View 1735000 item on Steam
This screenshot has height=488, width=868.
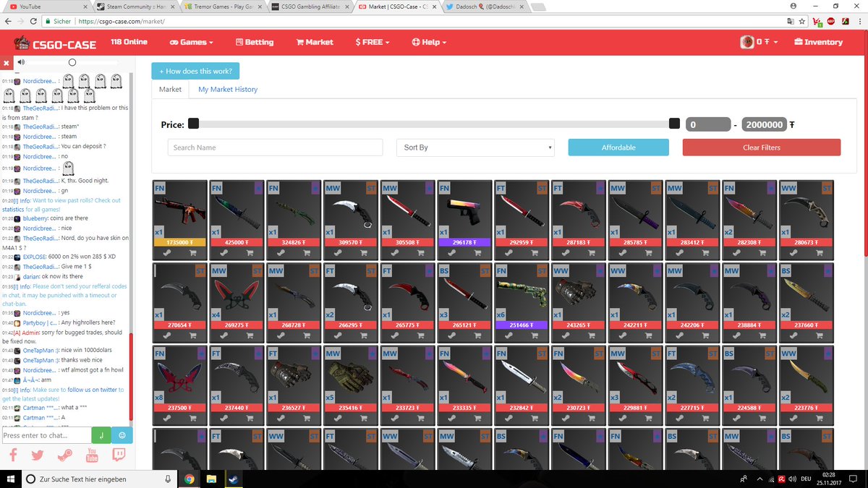pos(167,253)
